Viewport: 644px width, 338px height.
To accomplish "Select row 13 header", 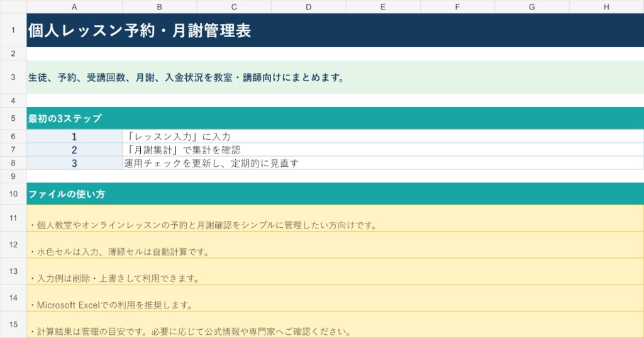I will point(13,271).
